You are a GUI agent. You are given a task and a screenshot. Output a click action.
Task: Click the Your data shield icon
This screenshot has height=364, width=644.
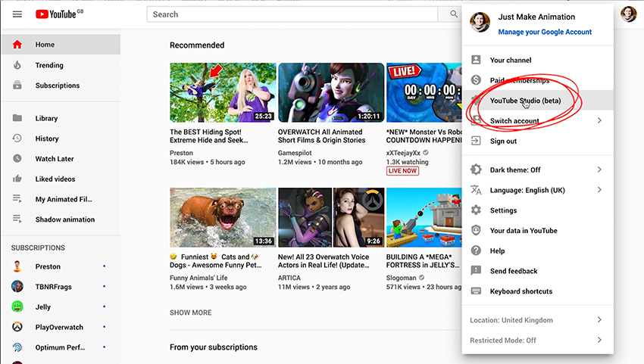pos(476,230)
